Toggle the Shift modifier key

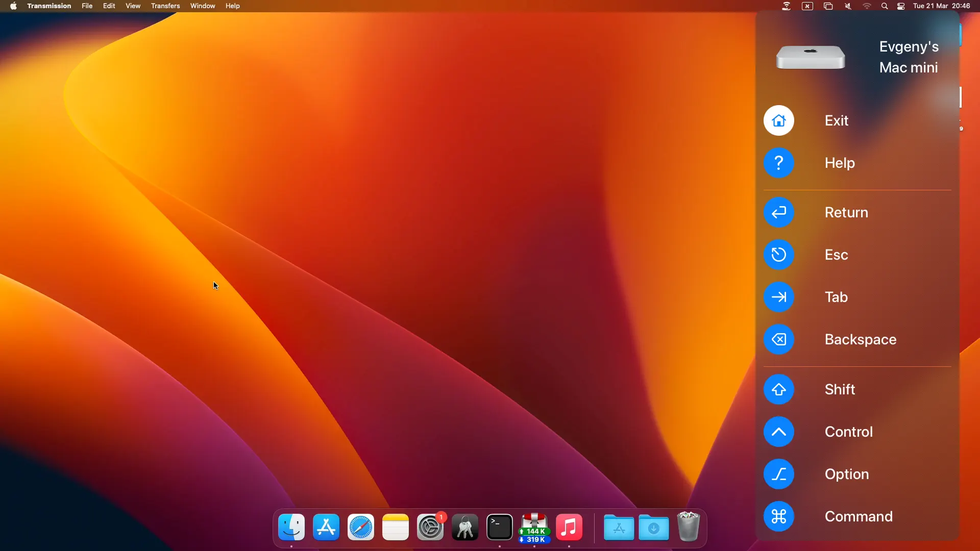tap(778, 389)
